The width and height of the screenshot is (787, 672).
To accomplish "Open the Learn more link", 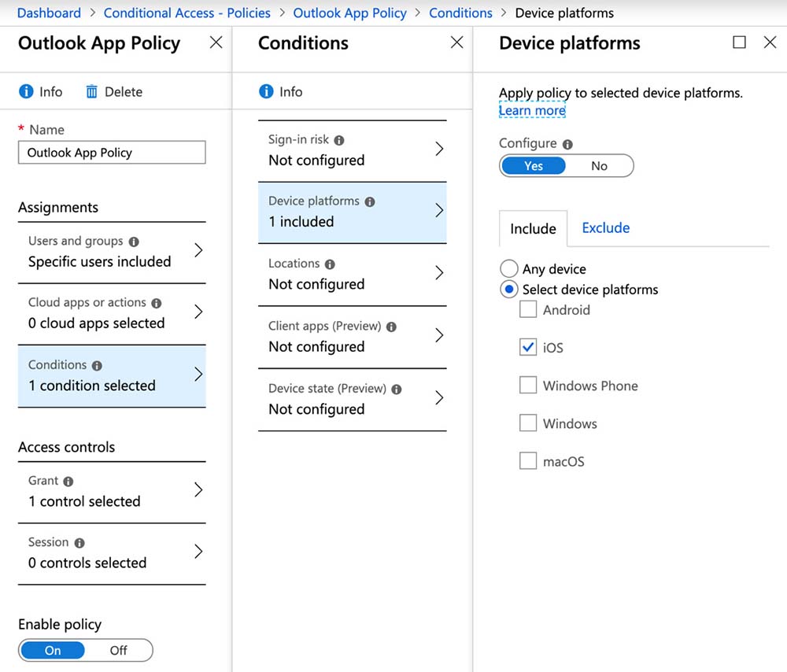I will click(x=532, y=111).
